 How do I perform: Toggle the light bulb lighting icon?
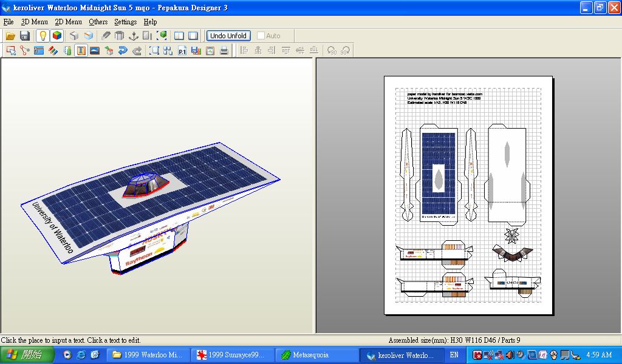pos(43,36)
